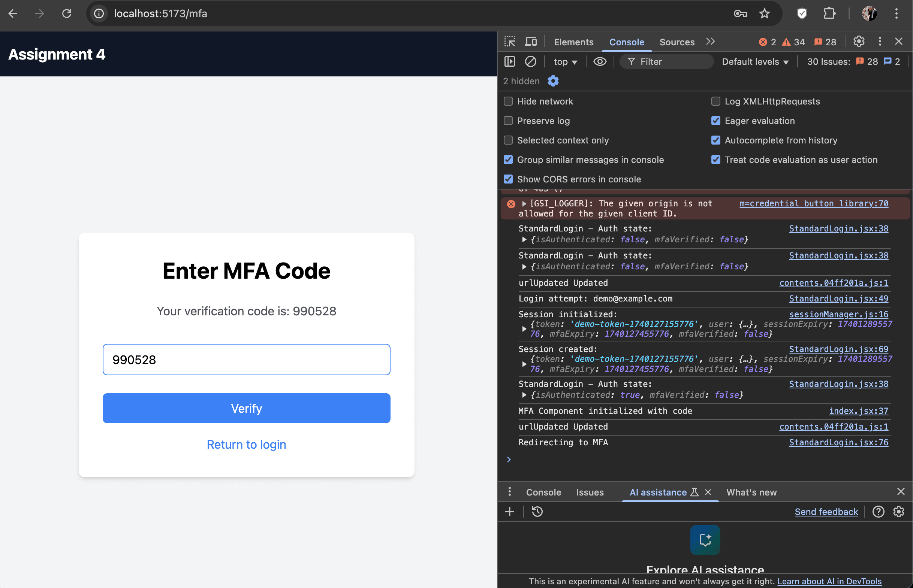Switch to the Elements tab

point(573,42)
